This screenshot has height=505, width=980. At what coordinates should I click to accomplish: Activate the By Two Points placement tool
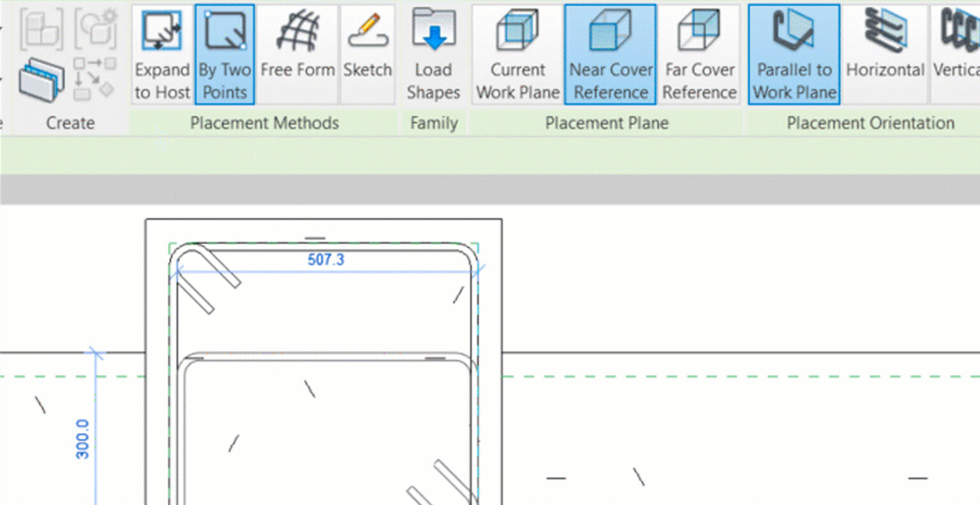click(x=224, y=54)
